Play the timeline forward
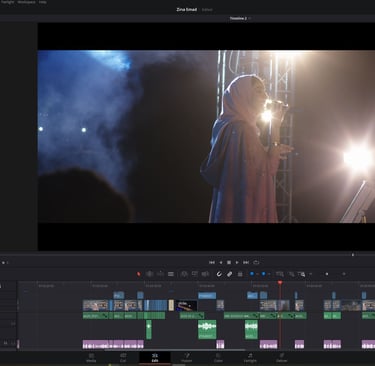375x366 pixels. pyautogui.click(x=237, y=263)
